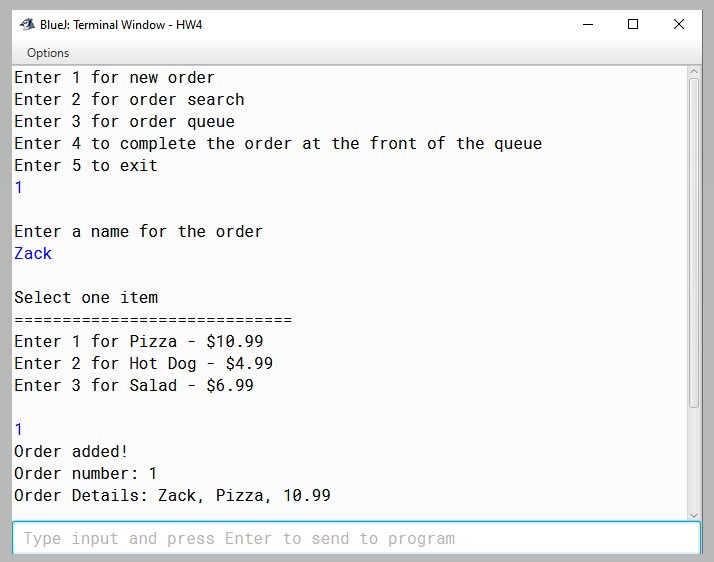Click the terminal input field
Image resolution: width=714 pixels, height=562 pixels.
tap(356, 538)
